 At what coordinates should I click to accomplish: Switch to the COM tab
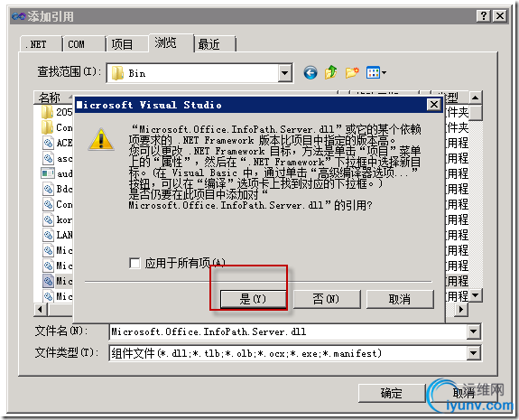tap(84, 44)
